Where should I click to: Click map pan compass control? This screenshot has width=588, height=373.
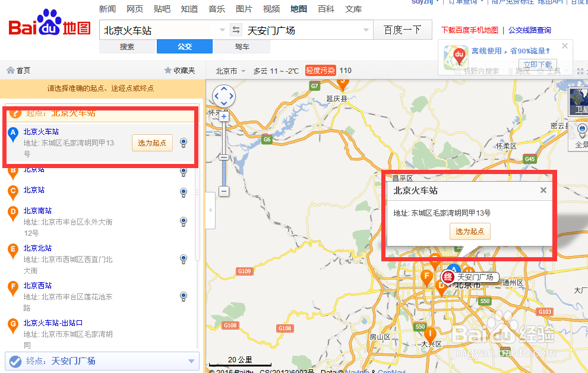tap(224, 96)
